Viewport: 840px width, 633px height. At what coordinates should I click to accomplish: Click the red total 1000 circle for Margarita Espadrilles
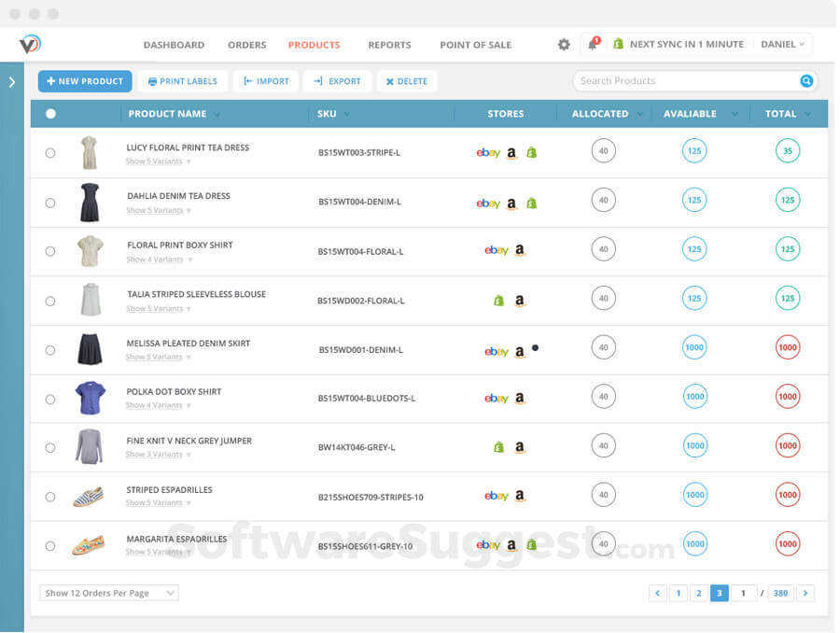(x=788, y=543)
